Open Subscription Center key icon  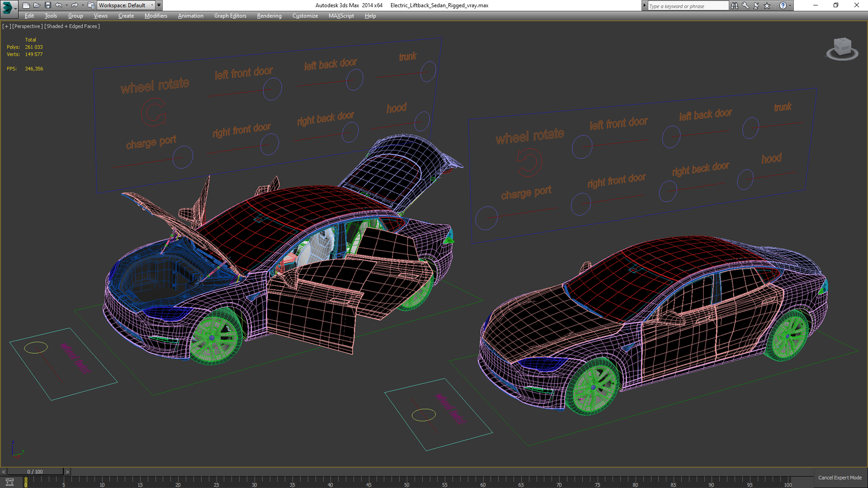745,5
